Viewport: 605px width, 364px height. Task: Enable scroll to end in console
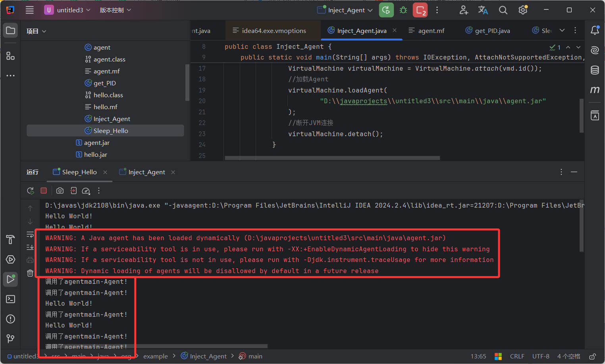click(30, 247)
